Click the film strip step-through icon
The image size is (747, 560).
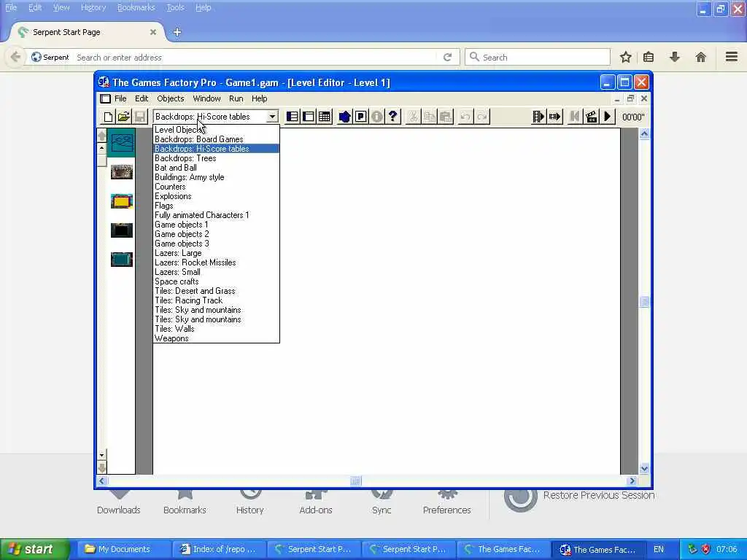click(x=554, y=117)
